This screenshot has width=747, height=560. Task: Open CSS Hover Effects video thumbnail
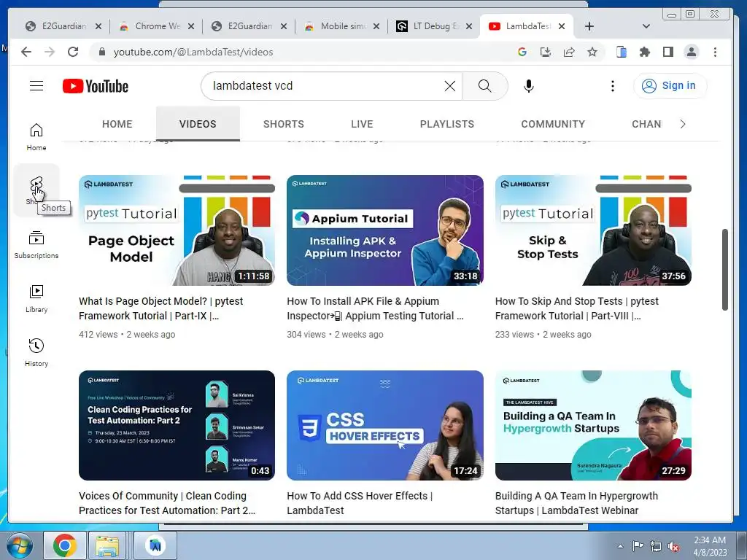click(385, 425)
